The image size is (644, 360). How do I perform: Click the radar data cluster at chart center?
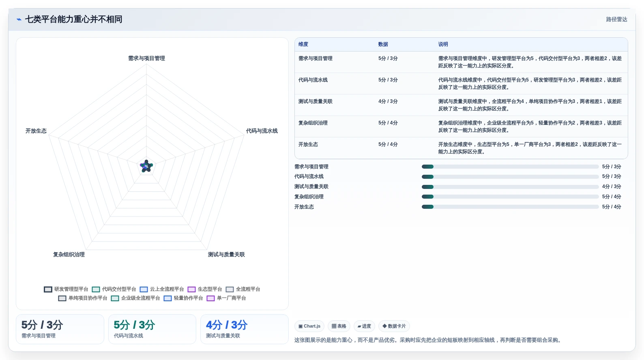pos(146,166)
